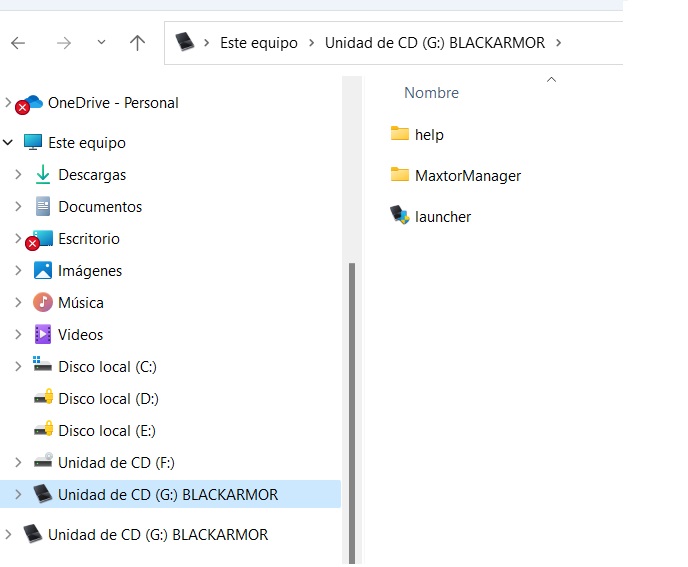This screenshot has width=688, height=567.
Task: Go up one folder level
Action: [138, 43]
